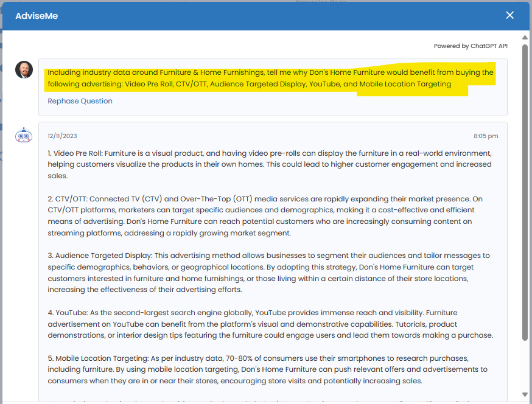Click the Mobile Location Targeting paragraph
This screenshot has width=532, height=404.
point(269,369)
